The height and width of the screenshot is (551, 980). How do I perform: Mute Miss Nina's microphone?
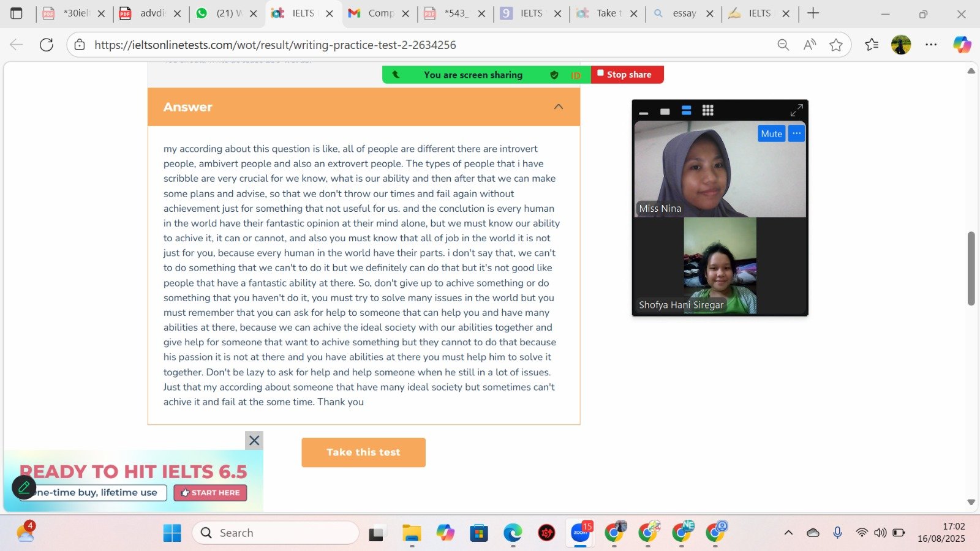pyautogui.click(x=771, y=133)
